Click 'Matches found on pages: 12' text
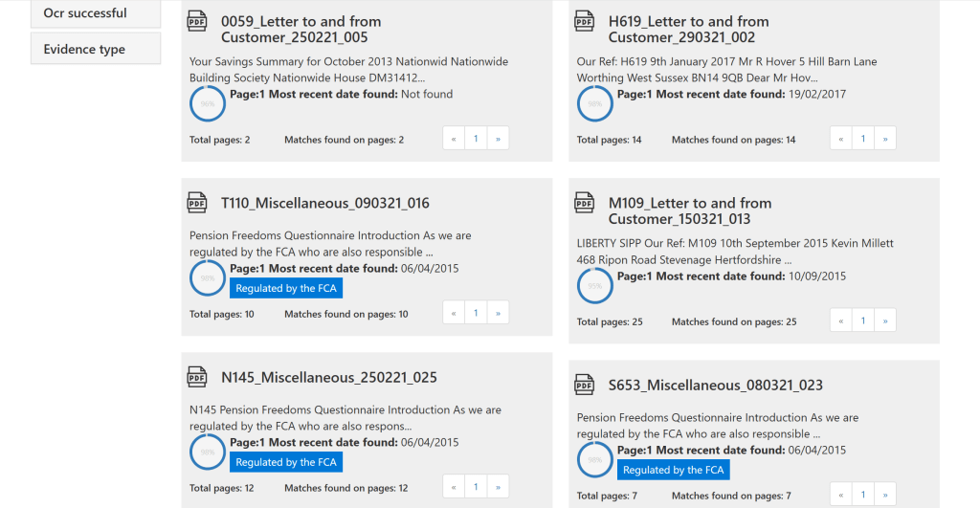 346,488
